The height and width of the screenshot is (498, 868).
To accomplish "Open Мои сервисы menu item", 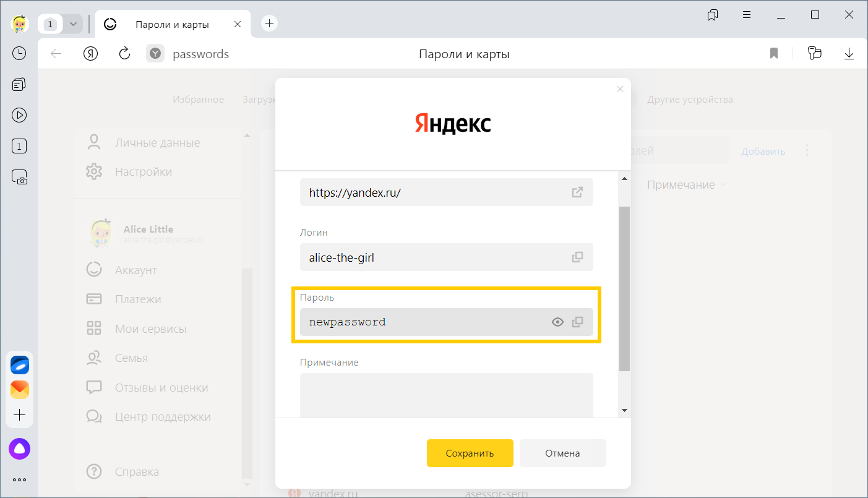I will (x=150, y=329).
